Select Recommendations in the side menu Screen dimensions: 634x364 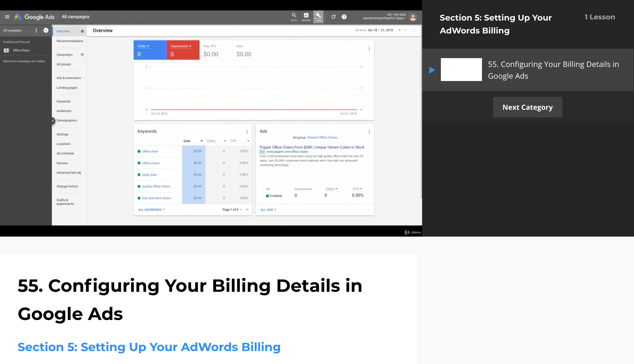(70, 41)
